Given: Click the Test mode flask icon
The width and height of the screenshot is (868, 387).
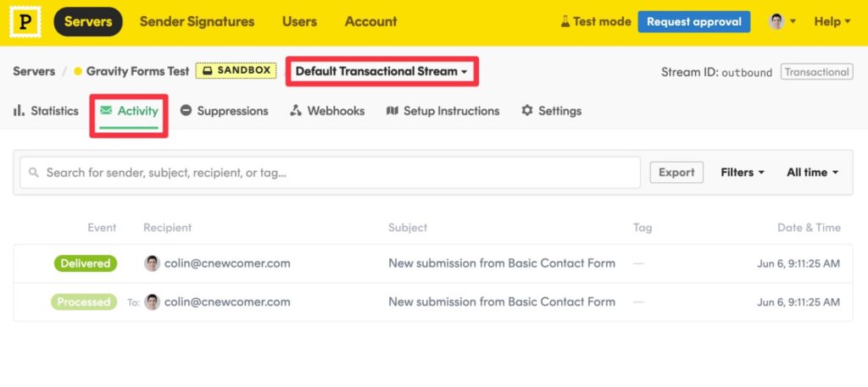Looking at the screenshot, I should pyautogui.click(x=565, y=21).
